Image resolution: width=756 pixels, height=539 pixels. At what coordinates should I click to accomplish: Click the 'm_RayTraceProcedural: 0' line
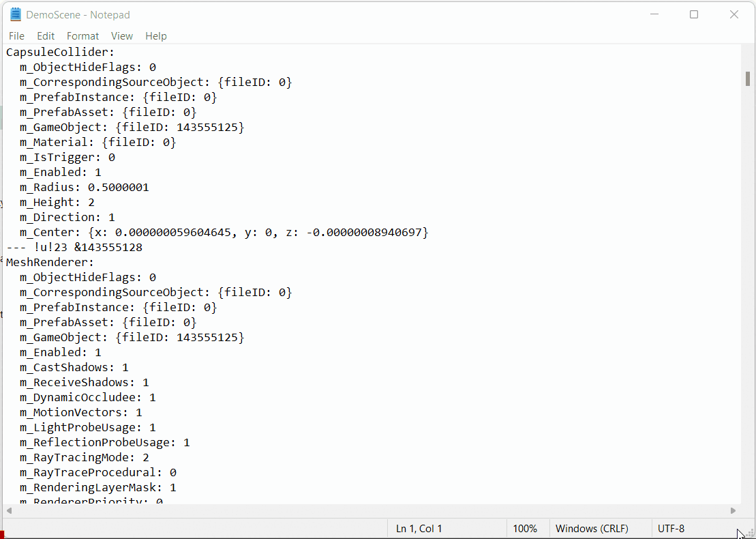point(98,472)
